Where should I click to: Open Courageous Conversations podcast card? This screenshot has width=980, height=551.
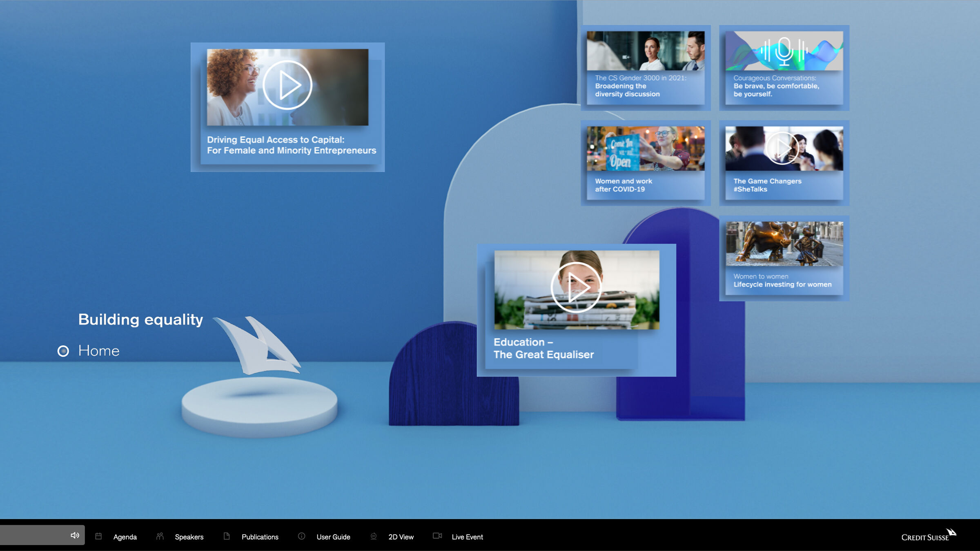pyautogui.click(x=784, y=68)
